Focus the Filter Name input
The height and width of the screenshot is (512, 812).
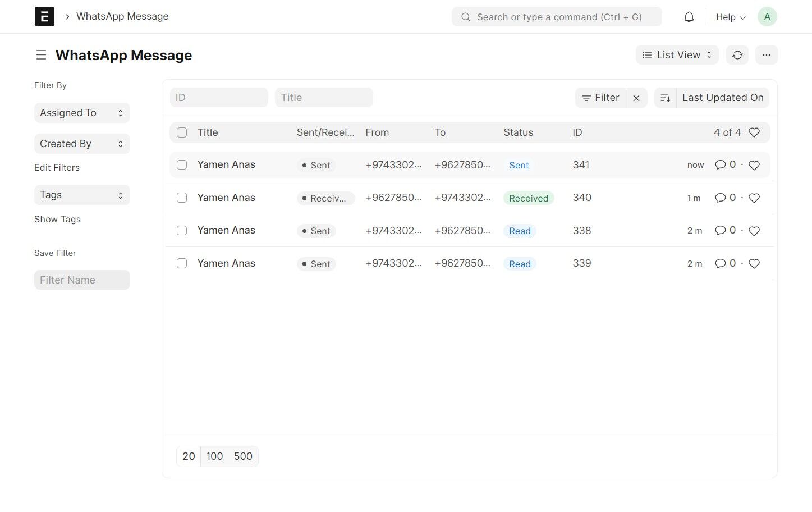(82, 280)
